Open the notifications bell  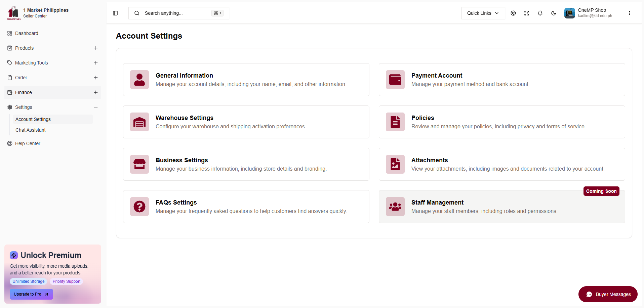click(x=540, y=13)
